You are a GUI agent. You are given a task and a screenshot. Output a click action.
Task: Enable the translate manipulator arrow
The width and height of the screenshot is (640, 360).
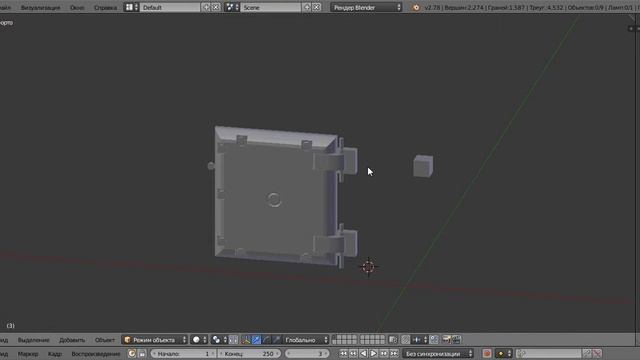[256, 340]
